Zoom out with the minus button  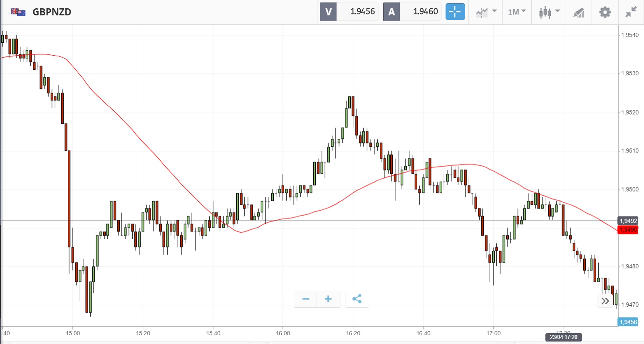pyautogui.click(x=306, y=299)
